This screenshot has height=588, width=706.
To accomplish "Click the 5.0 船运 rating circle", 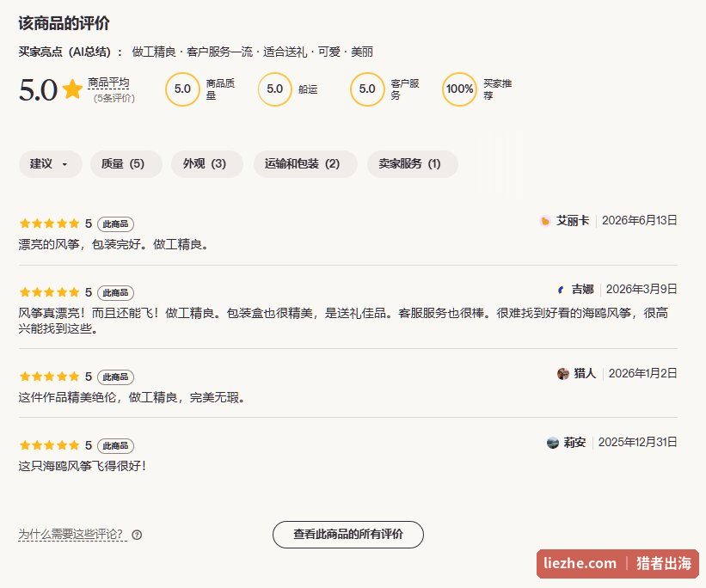I will (274, 89).
